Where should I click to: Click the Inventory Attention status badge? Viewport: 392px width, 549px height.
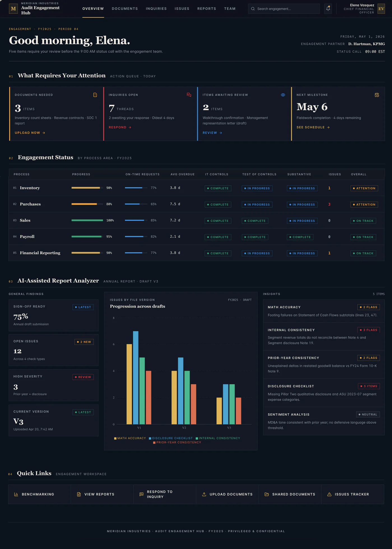[x=364, y=188]
